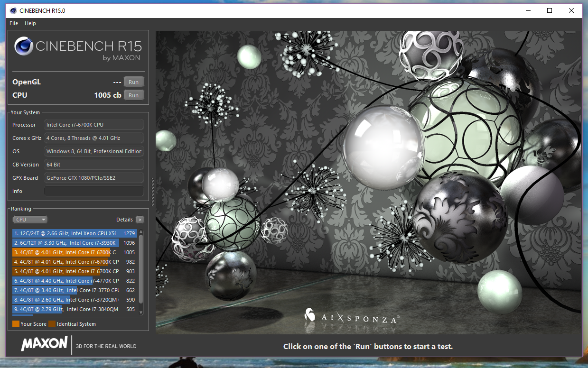Click the Cinebench sphere logo icon
This screenshot has width=588, height=368.
24,46
